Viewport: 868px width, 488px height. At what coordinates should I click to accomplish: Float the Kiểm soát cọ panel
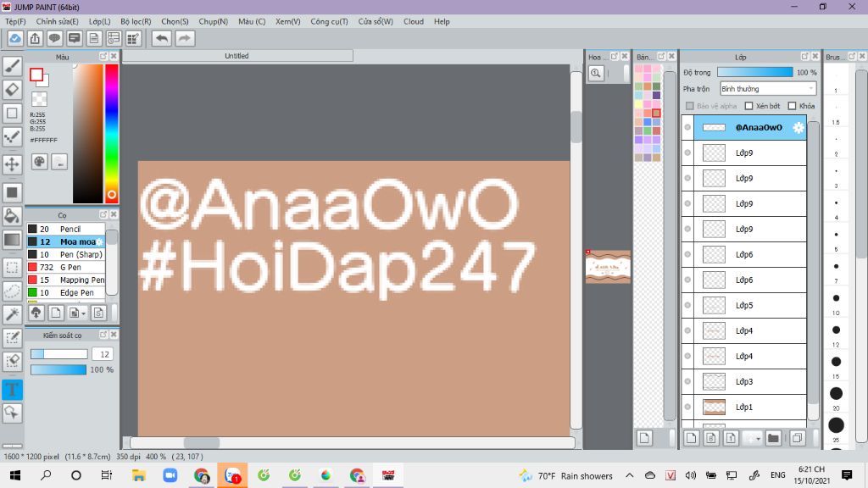pyautogui.click(x=103, y=335)
